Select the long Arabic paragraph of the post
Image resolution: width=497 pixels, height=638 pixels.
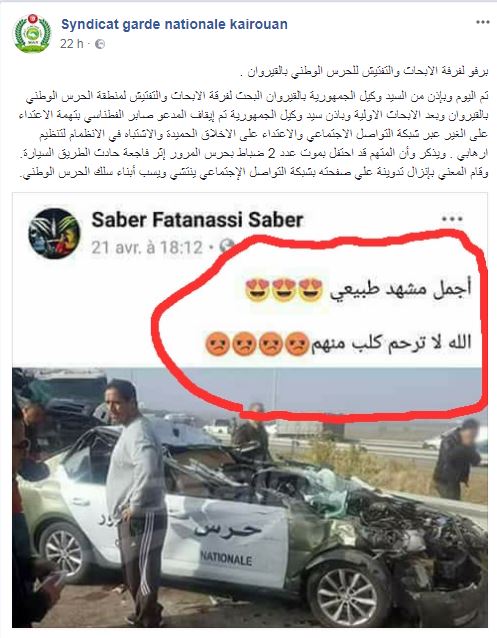253,135
